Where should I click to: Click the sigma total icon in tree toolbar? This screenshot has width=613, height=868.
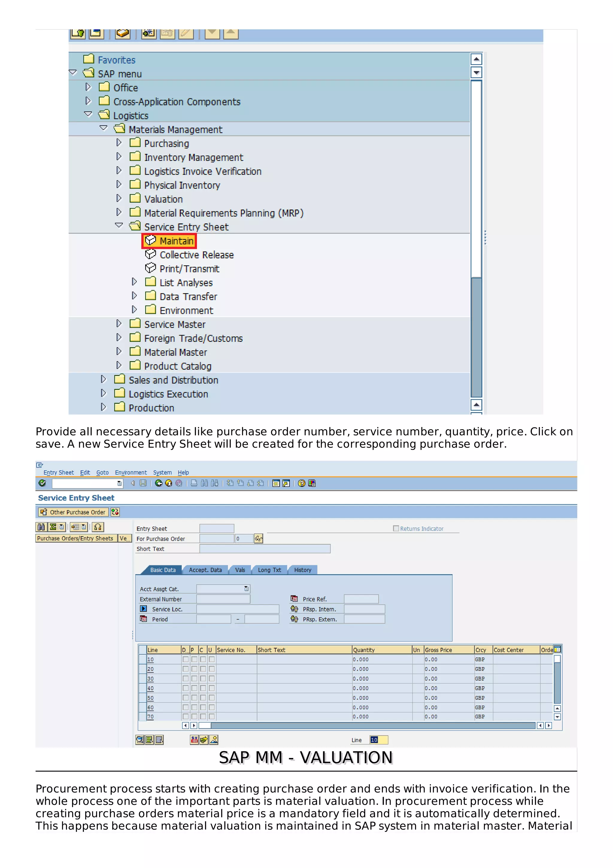tap(53, 527)
